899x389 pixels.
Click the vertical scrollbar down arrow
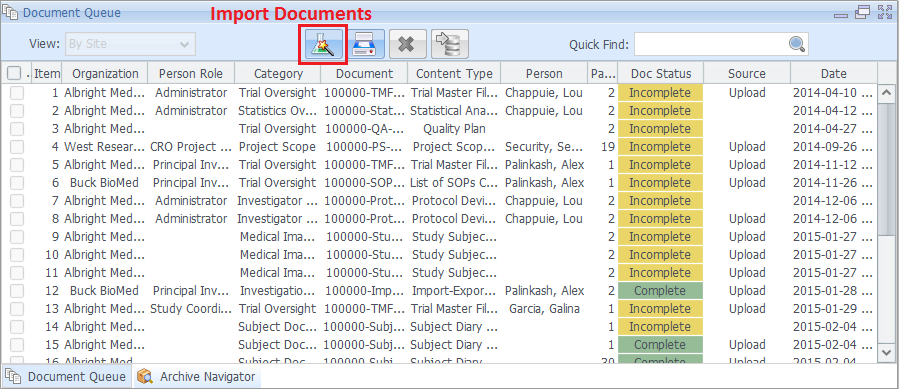coord(886,352)
